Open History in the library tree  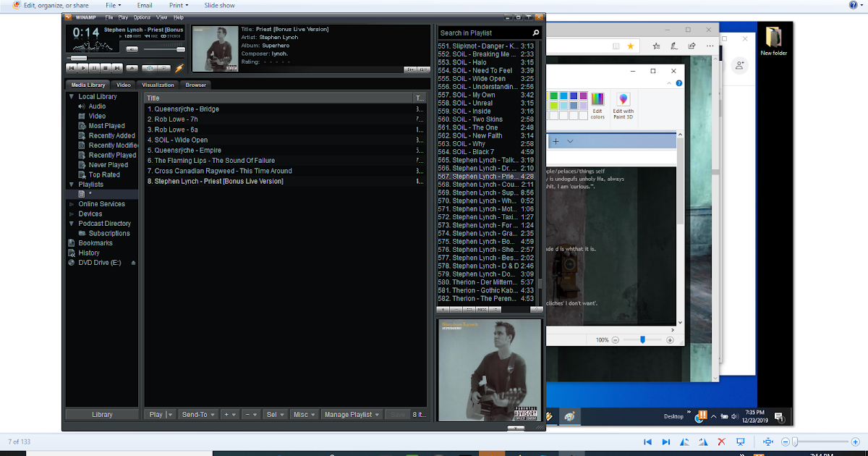tap(89, 253)
